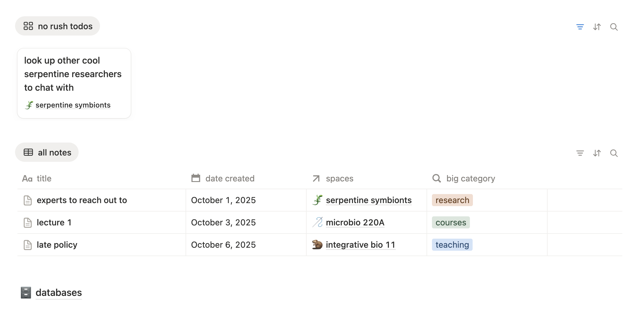This screenshot has width=644, height=317.
Task: Open the databases page link
Action: tap(59, 292)
